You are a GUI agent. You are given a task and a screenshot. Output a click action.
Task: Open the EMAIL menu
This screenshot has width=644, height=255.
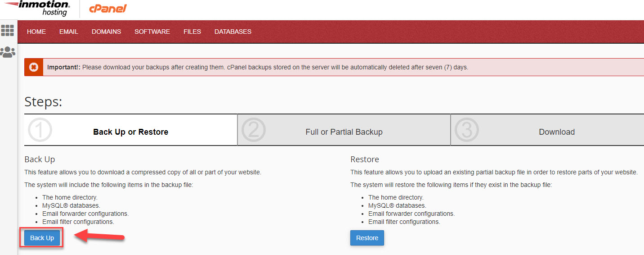pyautogui.click(x=69, y=32)
